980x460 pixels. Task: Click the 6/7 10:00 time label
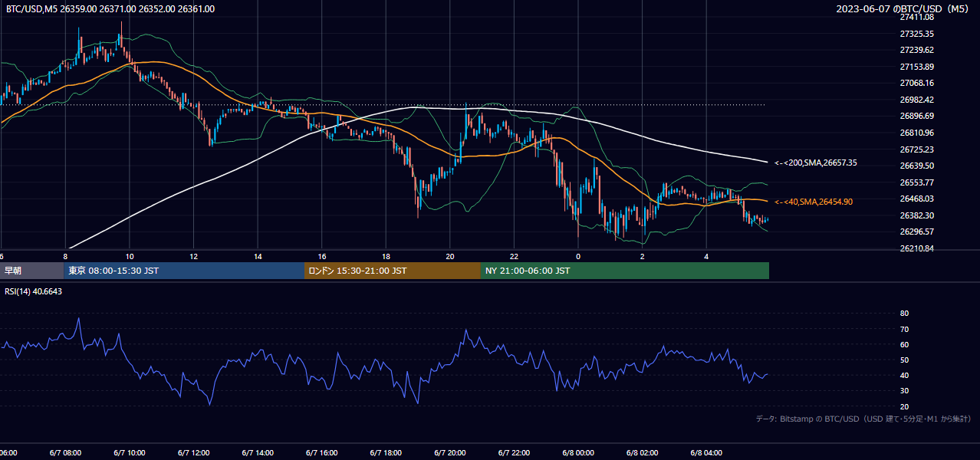[130, 453]
